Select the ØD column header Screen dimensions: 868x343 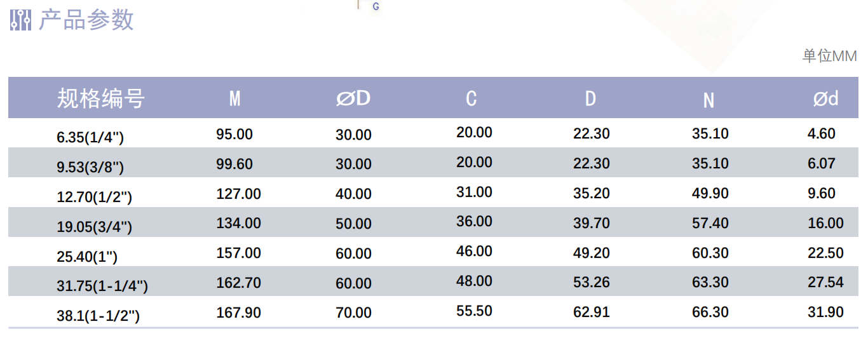coord(353,98)
